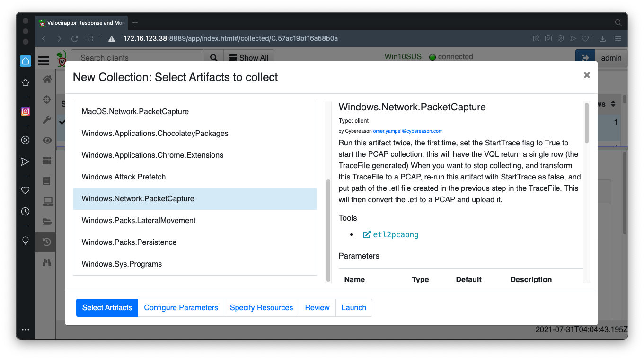Screen dimensions: 644x359
Task: Click the browser reload icon
Action: pos(74,38)
